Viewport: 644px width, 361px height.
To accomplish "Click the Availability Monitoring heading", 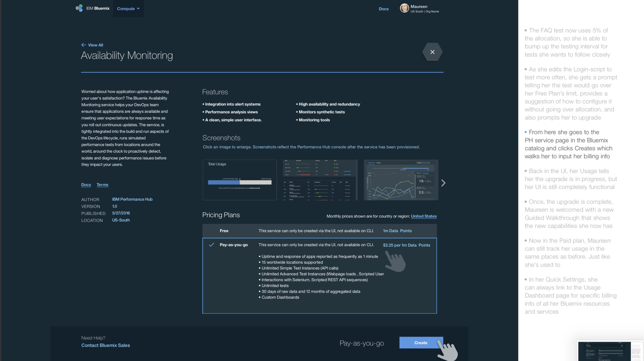I will (127, 55).
